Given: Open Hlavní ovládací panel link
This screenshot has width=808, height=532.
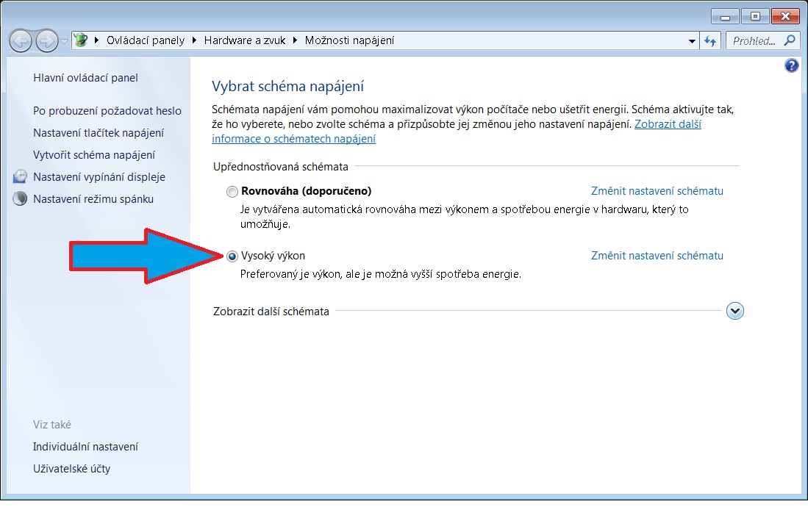Looking at the screenshot, I should coord(85,78).
